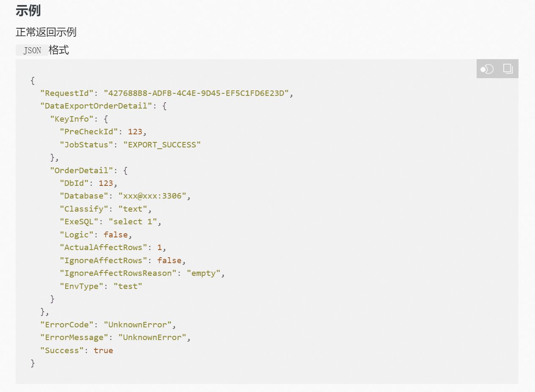Click the Success value true

103,351
